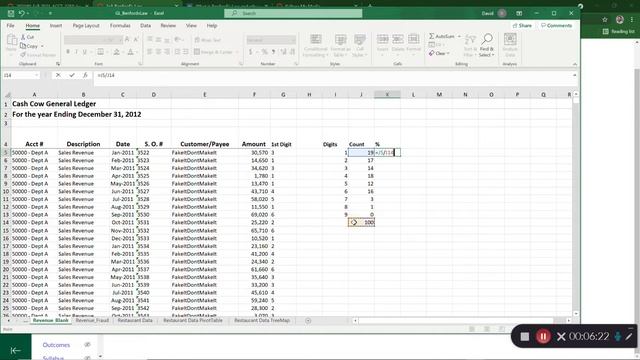Click the Decrease Font Size icon

(136, 40)
